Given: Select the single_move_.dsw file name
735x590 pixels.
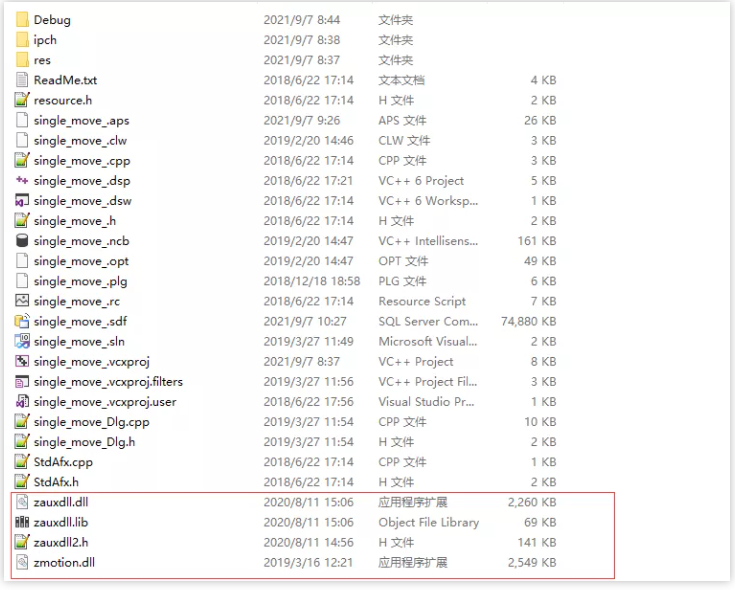Looking at the screenshot, I should tap(82, 201).
